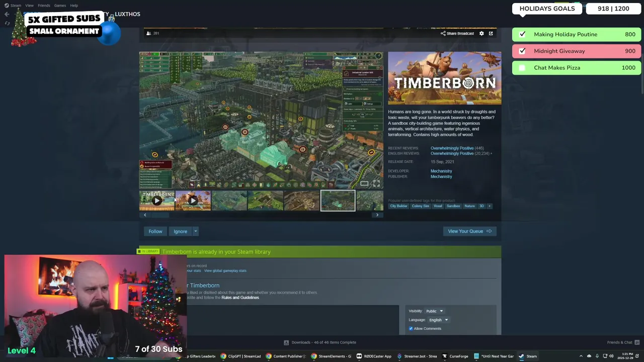Open the Friends menu
The height and width of the screenshot is (362, 644).
tap(44, 6)
